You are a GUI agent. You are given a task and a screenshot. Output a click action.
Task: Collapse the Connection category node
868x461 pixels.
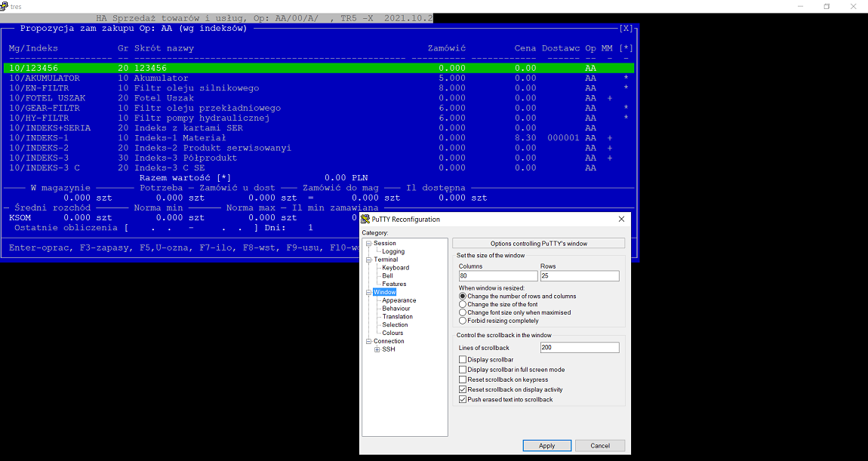pyautogui.click(x=368, y=342)
